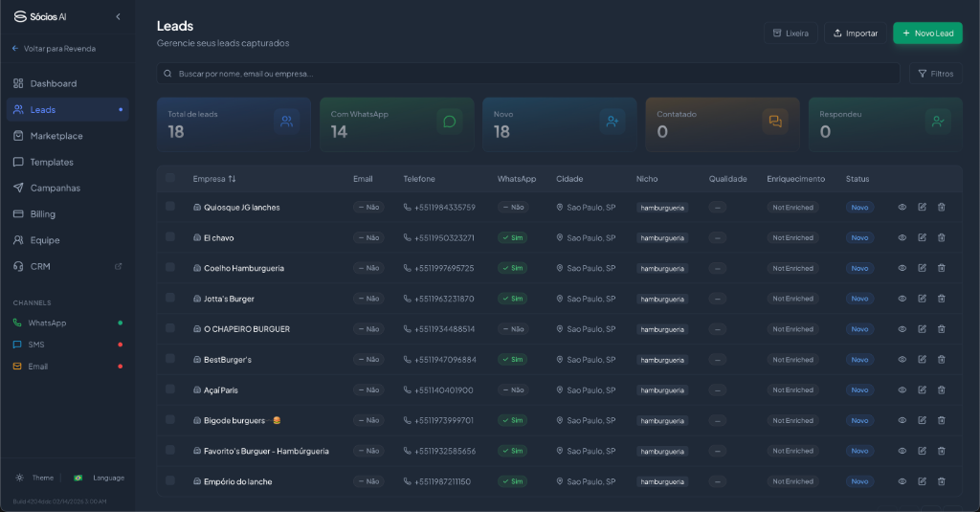The height and width of the screenshot is (512, 980).
Task: Edit the BestBurger's lead
Action: [922, 360]
